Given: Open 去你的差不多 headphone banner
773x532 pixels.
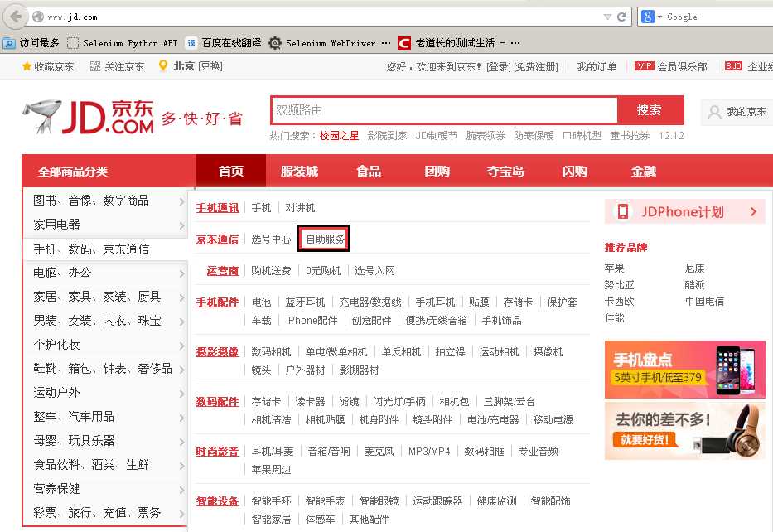Looking at the screenshot, I should pos(684,431).
